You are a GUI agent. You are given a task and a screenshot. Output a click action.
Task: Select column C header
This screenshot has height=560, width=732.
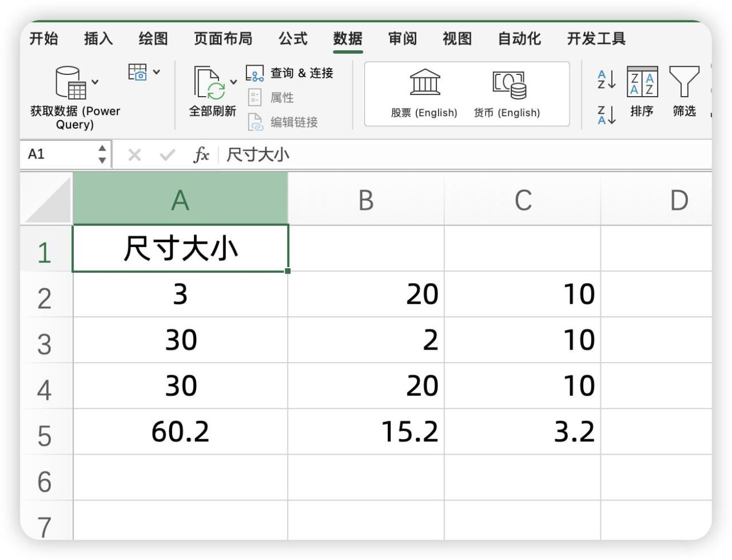523,198
